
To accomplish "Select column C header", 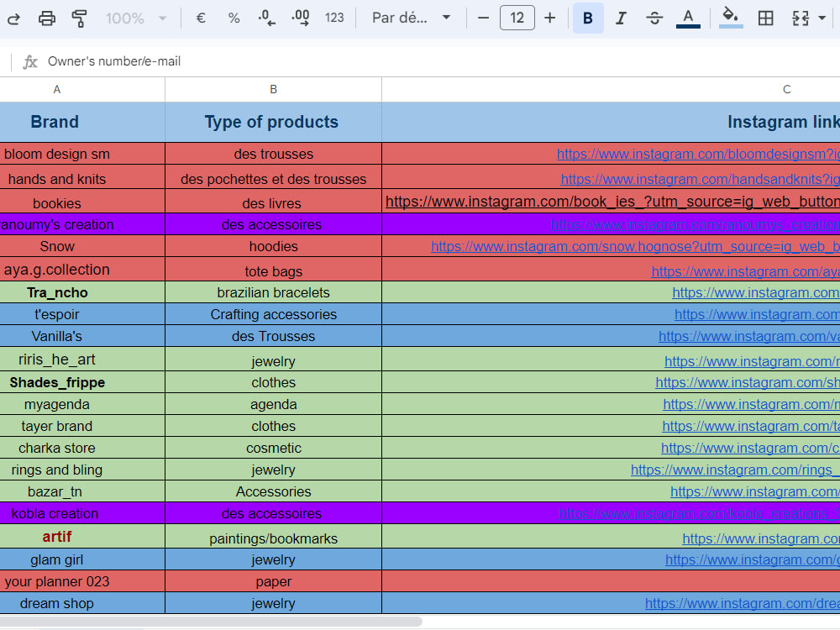I will [x=611, y=90].
